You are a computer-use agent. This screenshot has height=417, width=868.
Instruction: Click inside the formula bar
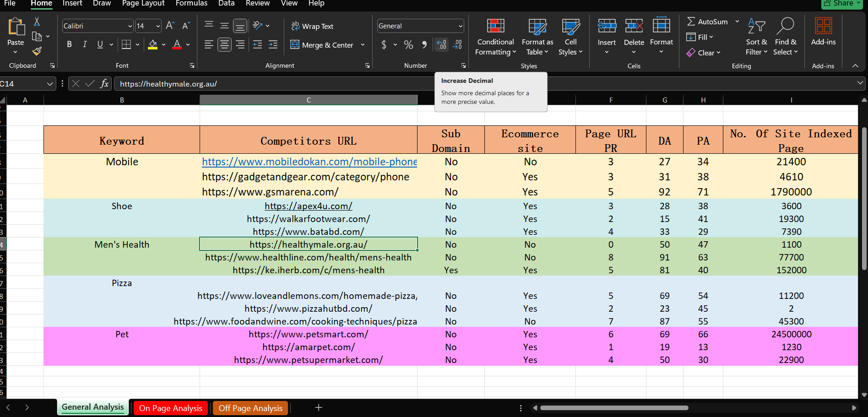(320, 83)
